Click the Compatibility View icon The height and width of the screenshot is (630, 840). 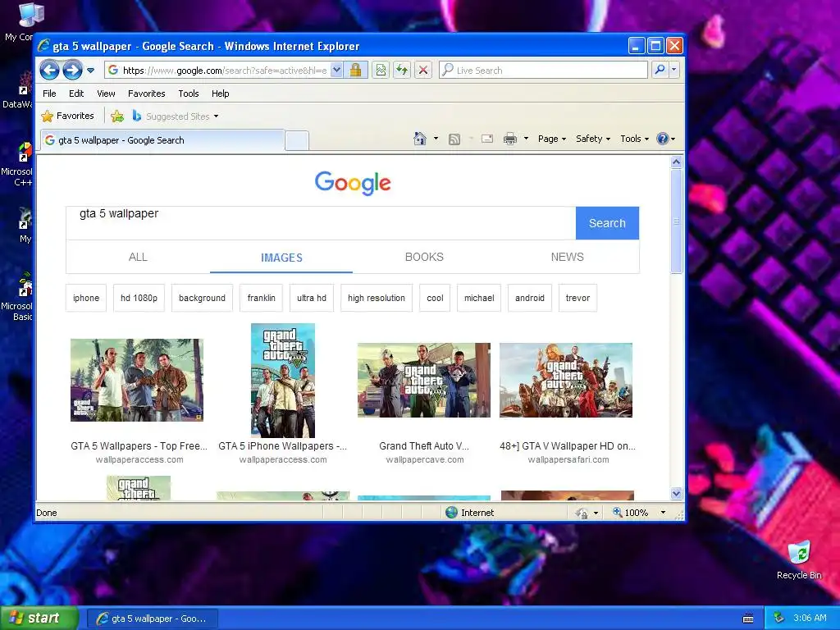pos(381,71)
